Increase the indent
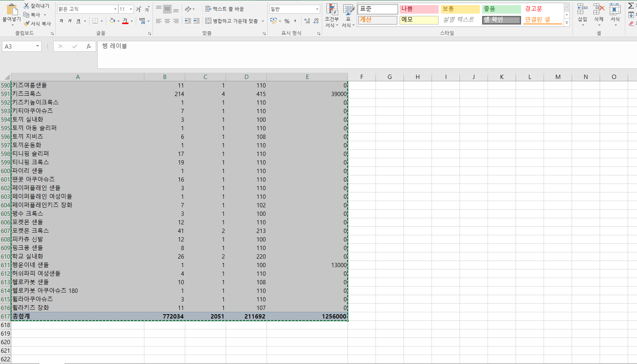Viewport: 637px width, 364px height. pos(197,21)
